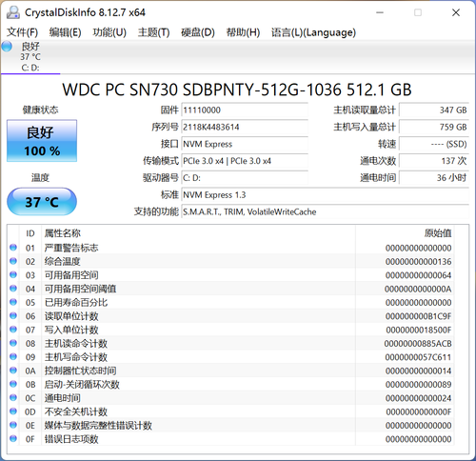Click the serial number field 2118K4483614
This screenshot has height=461, width=476.
click(x=245, y=127)
